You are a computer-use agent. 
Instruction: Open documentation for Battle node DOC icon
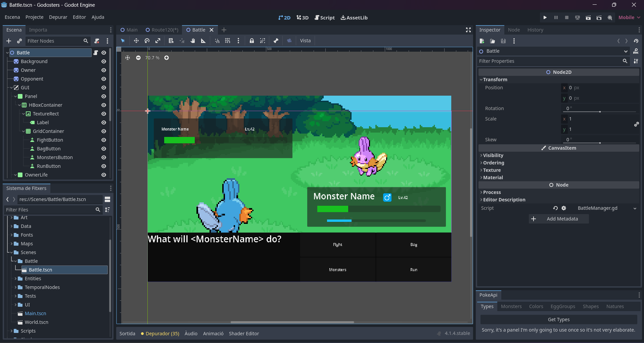click(x=636, y=51)
